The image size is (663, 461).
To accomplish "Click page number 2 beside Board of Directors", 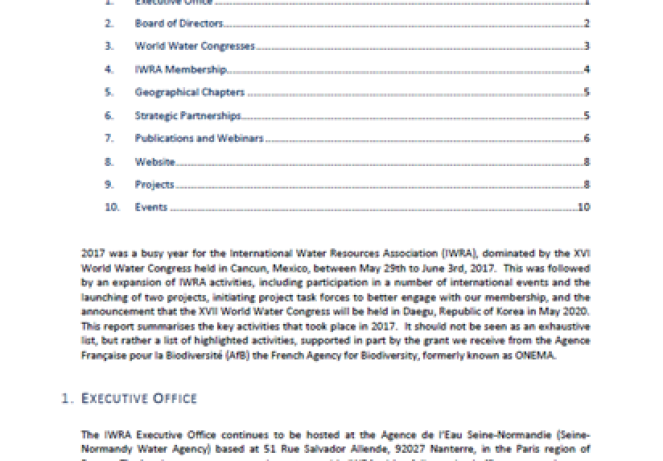I will pyautogui.click(x=586, y=23).
